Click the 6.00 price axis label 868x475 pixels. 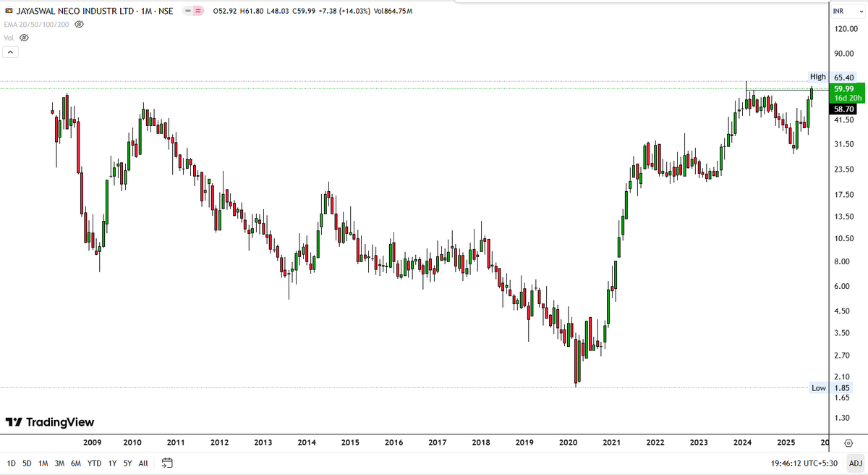[x=842, y=287]
